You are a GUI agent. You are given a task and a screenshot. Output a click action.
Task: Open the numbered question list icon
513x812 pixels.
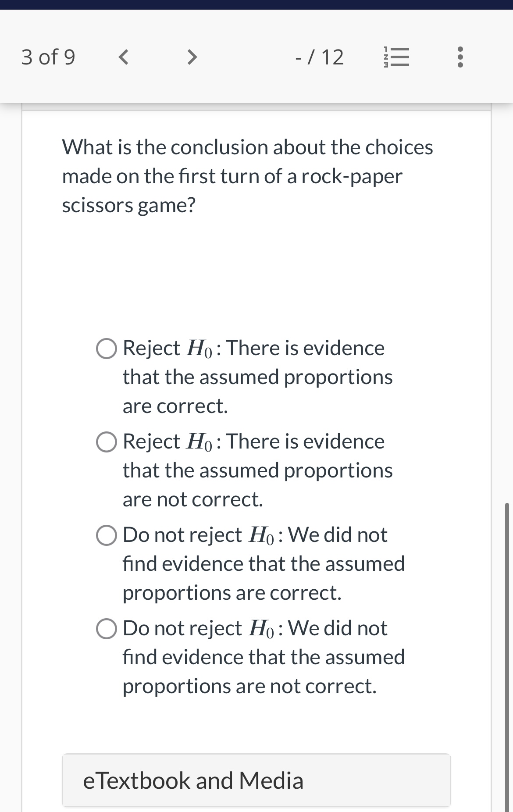[396, 57]
